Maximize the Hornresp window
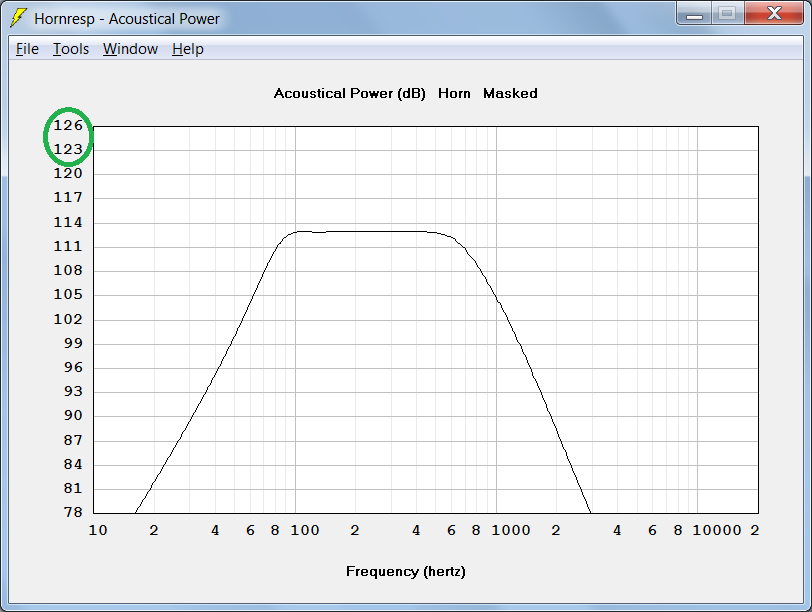The height and width of the screenshot is (612, 812). [728, 13]
